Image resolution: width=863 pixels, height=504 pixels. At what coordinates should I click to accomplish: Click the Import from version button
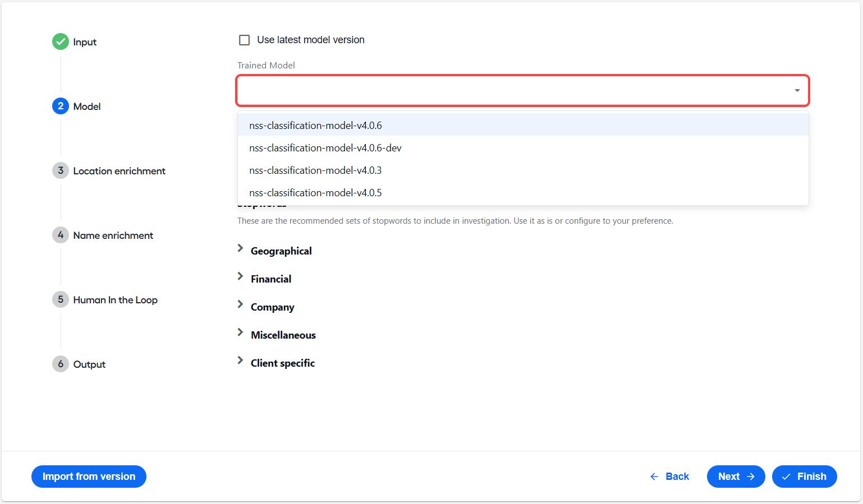[x=89, y=477]
